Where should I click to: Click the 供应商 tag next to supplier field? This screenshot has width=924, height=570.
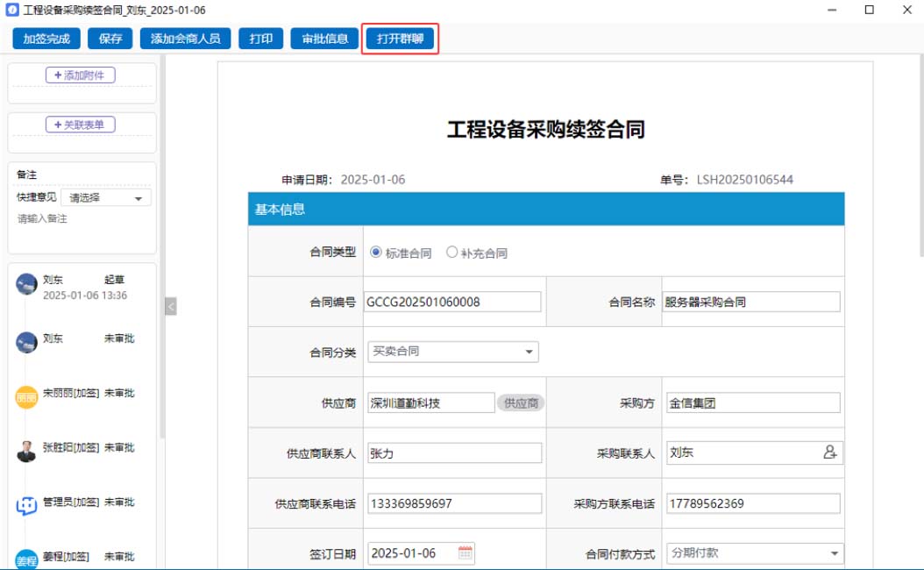click(x=522, y=403)
